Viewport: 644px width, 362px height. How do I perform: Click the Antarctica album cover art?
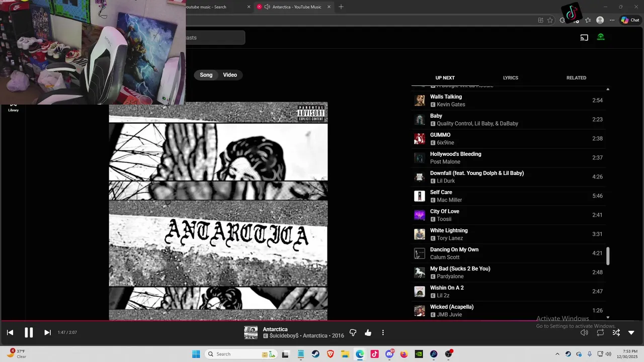(218, 211)
